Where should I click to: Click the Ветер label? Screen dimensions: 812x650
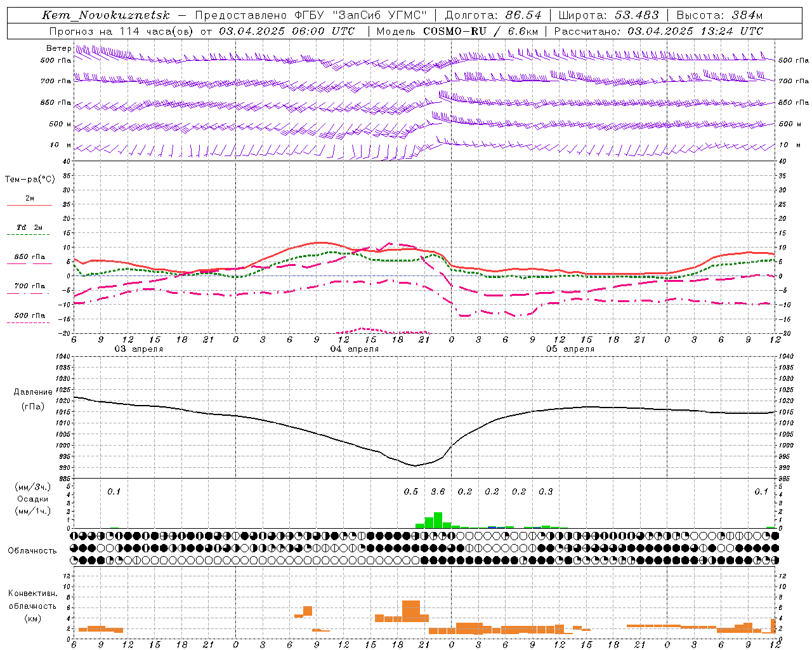[x=58, y=48]
